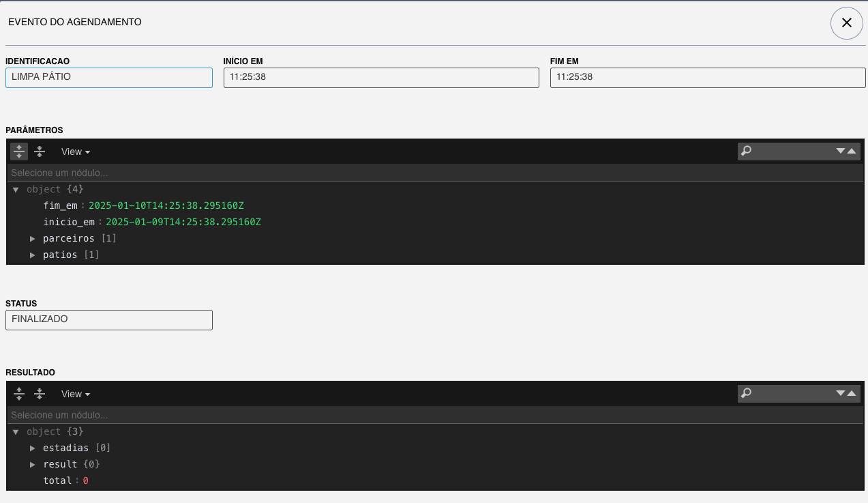
Task: Expand all fields in Parâmetros editor
Action: click(19, 152)
